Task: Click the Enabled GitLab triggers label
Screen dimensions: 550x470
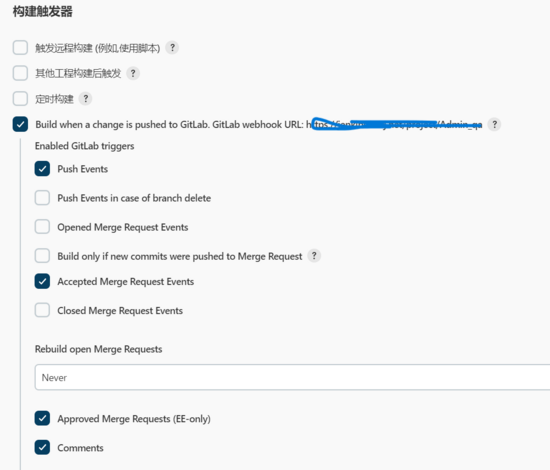Action: [85, 146]
